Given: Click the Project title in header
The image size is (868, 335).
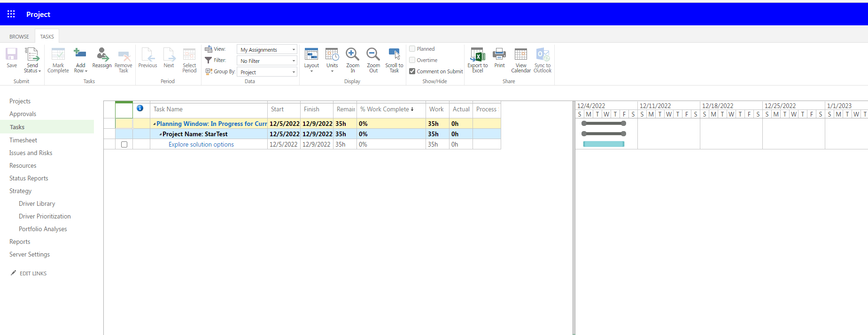Looking at the screenshot, I should (38, 15).
